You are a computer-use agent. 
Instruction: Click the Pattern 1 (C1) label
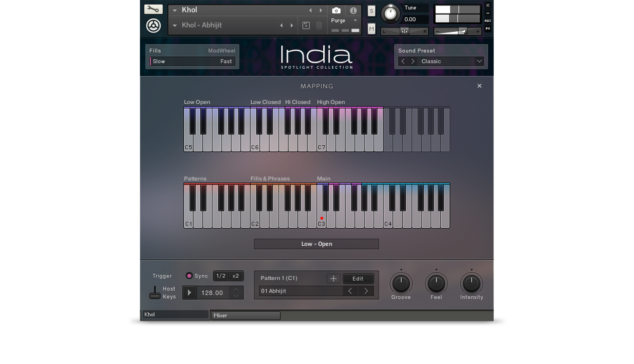279,278
